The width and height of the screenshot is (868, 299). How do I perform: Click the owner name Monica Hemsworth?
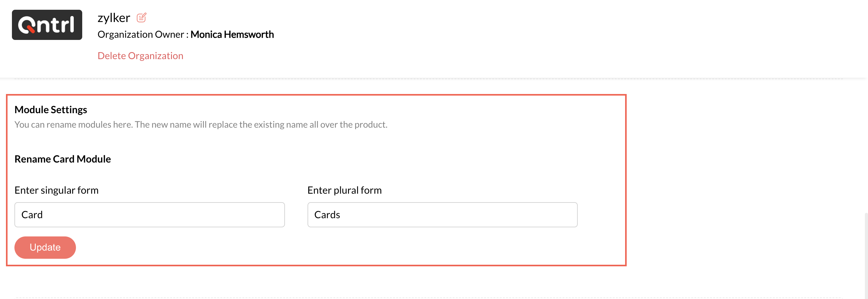pyautogui.click(x=232, y=34)
